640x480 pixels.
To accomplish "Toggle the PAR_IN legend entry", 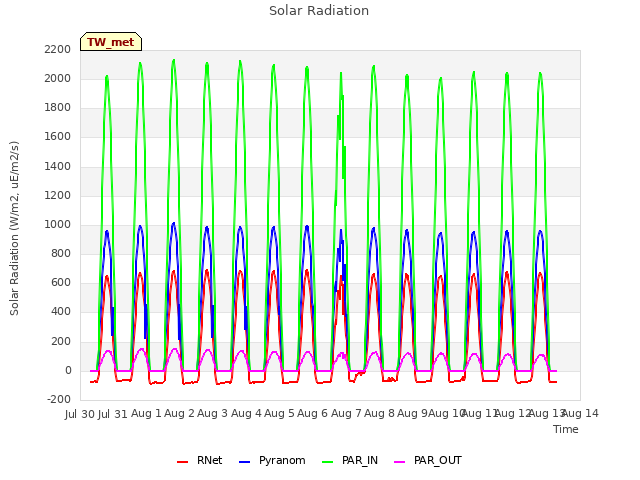I will click(350, 460).
